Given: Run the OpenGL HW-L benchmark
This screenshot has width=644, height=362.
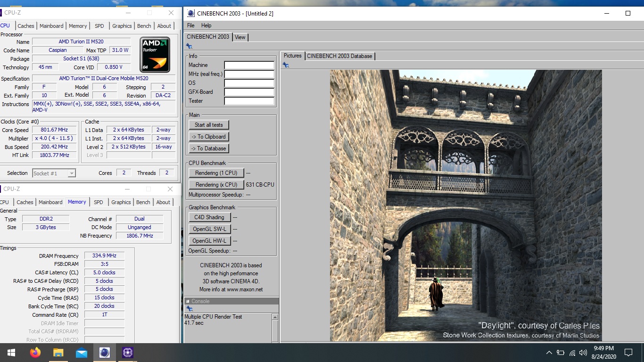Looking at the screenshot, I should (x=210, y=241).
